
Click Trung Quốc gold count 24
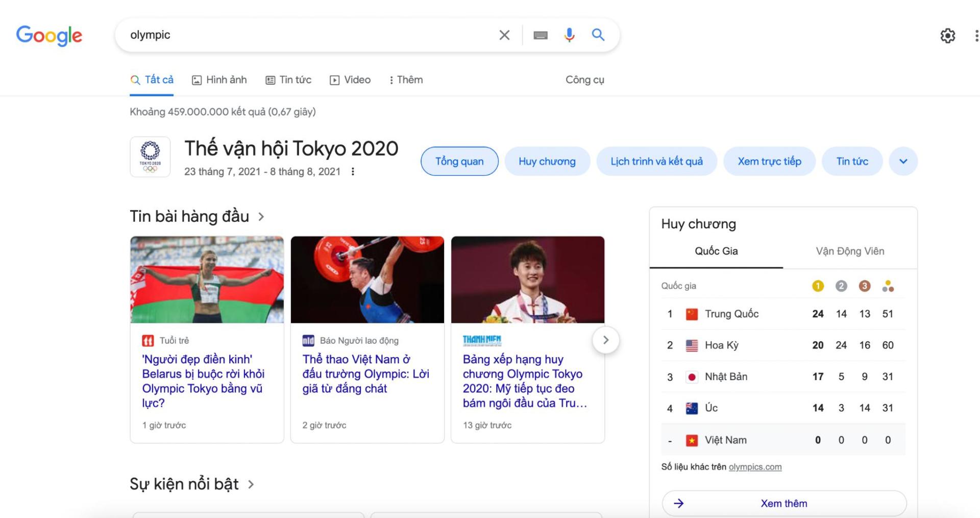(x=818, y=314)
